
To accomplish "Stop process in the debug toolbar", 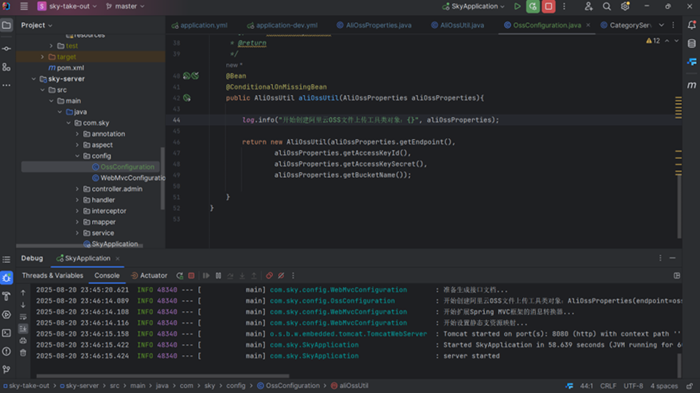I will pos(191,276).
